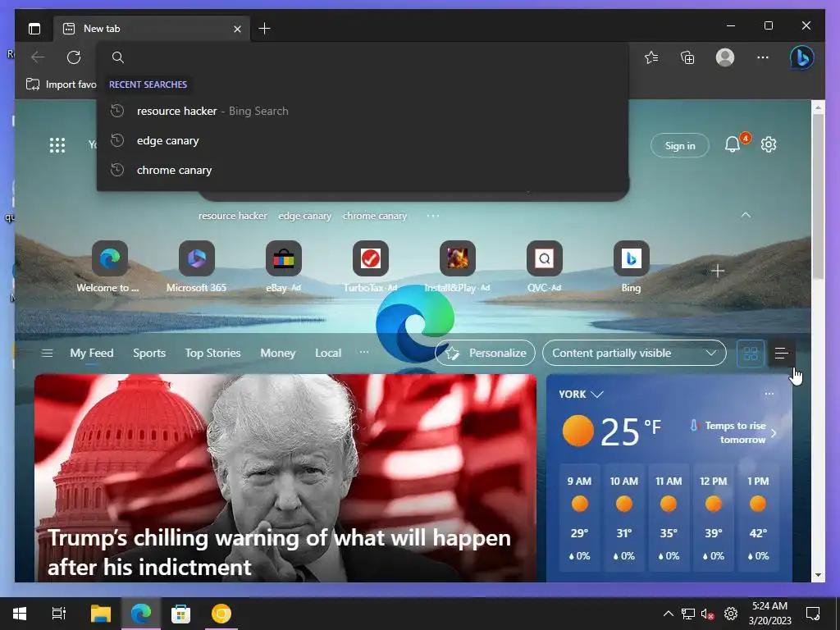Open QVC quick link tile
The image size is (840, 630).
pos(545,267)
